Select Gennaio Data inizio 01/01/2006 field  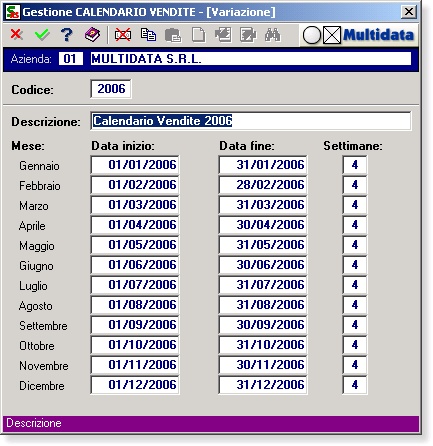135,165
